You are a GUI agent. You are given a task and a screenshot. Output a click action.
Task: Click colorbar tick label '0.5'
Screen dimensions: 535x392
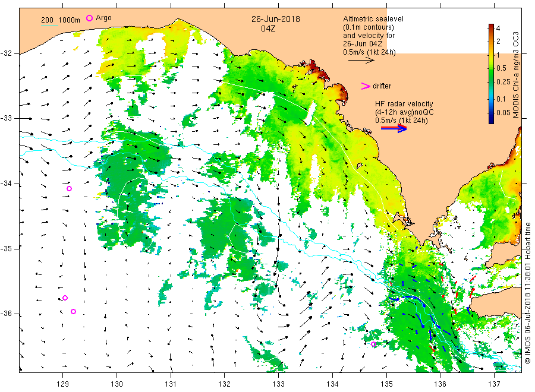point(502,68)
